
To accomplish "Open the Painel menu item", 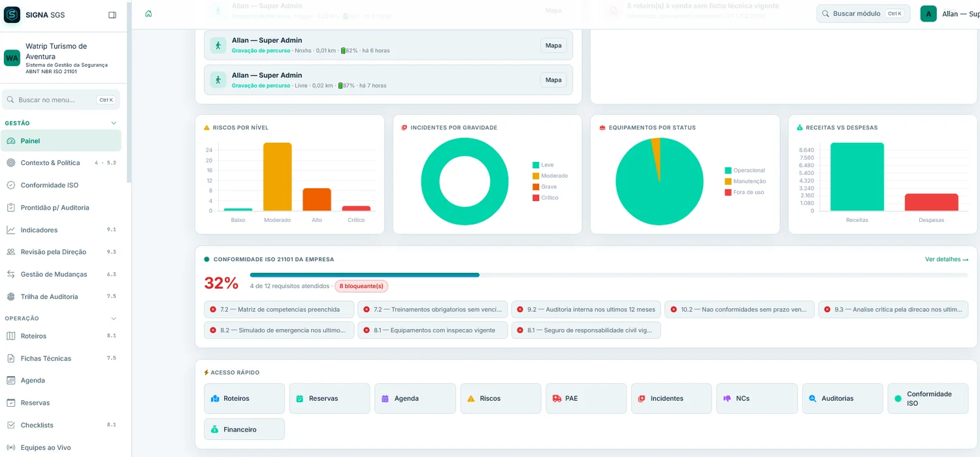I will [x=61, y=140].
